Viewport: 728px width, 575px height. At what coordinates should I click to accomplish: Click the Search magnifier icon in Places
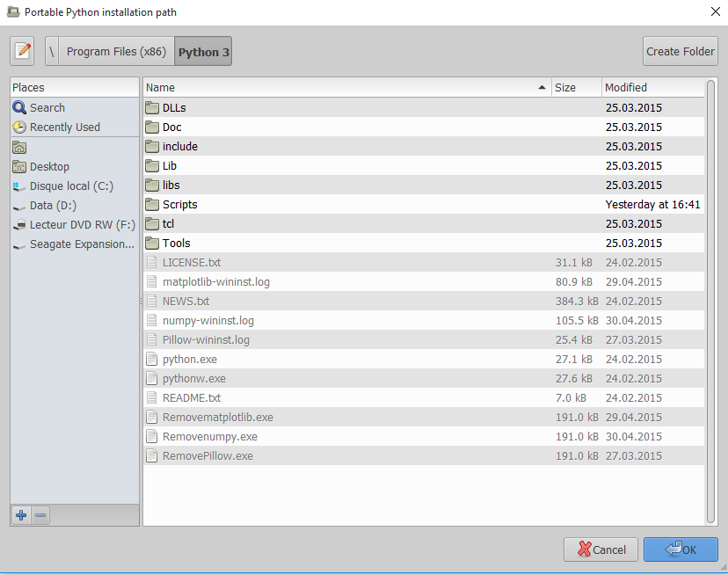pos(19,108)
